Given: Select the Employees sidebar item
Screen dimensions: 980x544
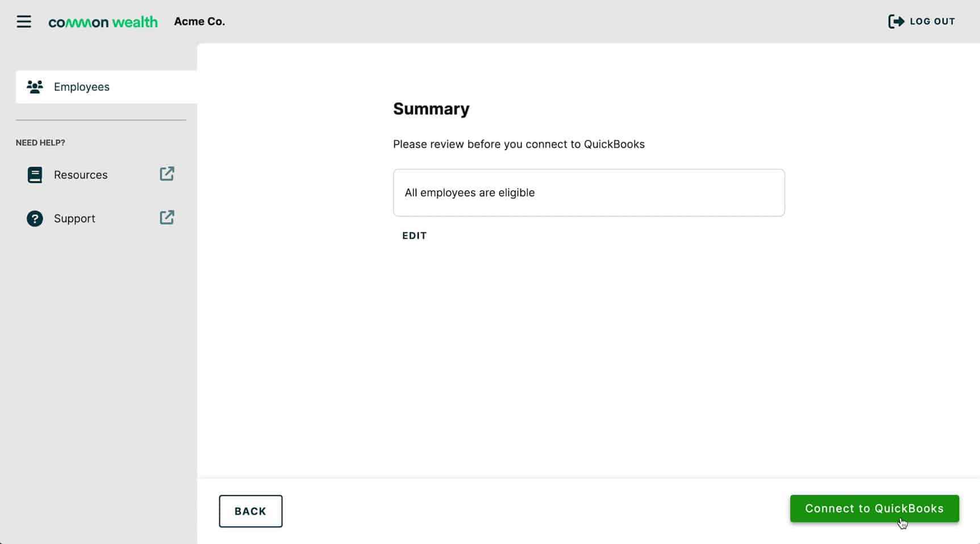Looking at the screenshot, I should pyautogui.click(x=82, y=87).
